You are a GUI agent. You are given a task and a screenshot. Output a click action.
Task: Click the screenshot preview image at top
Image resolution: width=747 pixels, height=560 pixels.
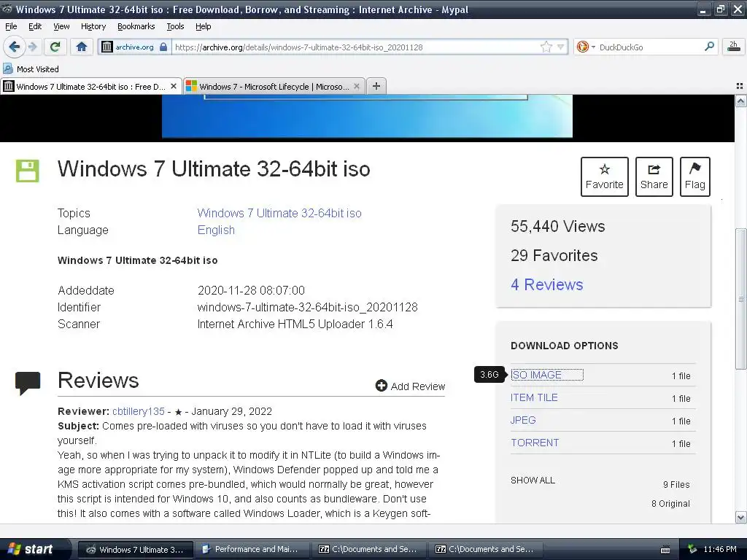368,116
